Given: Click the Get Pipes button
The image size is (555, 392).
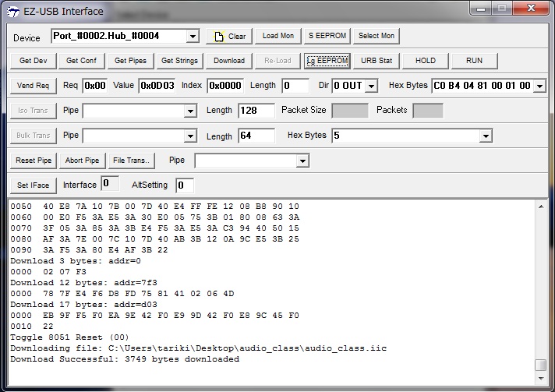Looking at the screenshot, I should 131,61.
